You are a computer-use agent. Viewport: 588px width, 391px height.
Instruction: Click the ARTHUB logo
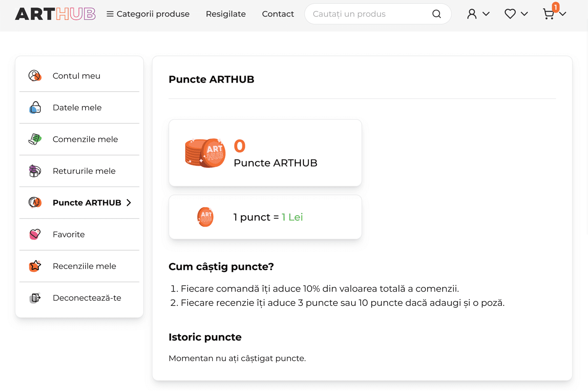(55, 14)
